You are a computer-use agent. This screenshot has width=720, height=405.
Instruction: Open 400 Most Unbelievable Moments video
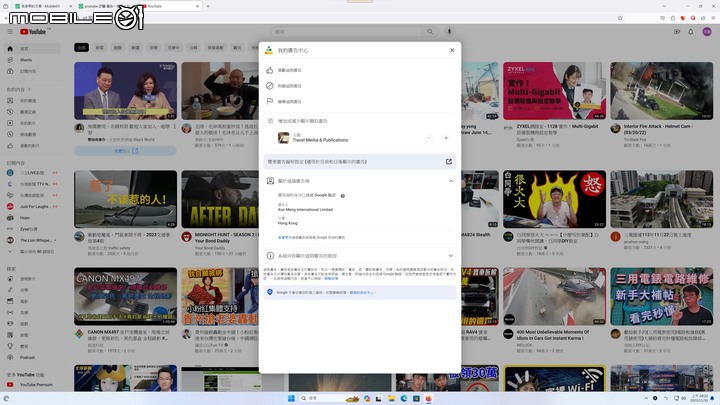554,296
